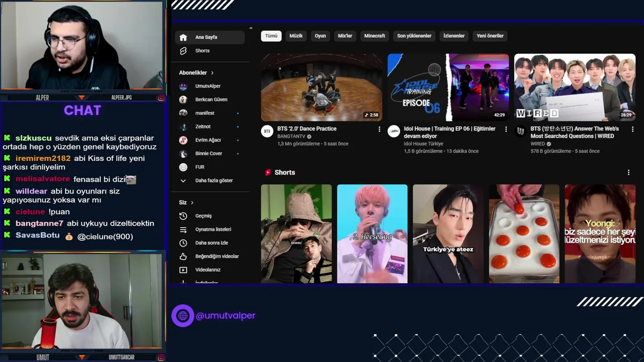Image resolution: width=644 pixels, height=362 pixels.
Task: Expand Abonelikler section chevron
Action: click(212, 73)
